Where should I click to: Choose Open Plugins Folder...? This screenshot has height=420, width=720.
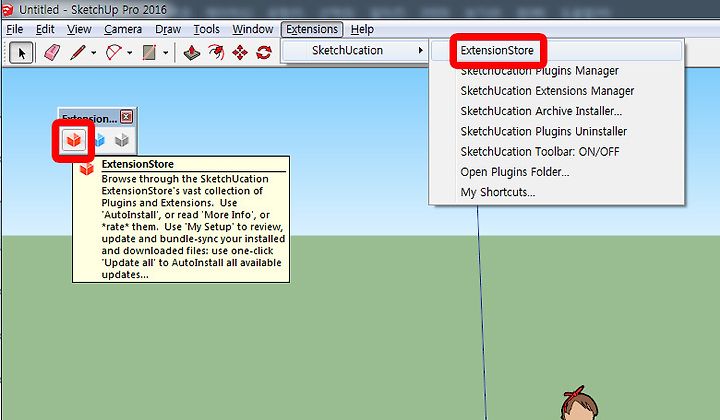coord(557,172)
